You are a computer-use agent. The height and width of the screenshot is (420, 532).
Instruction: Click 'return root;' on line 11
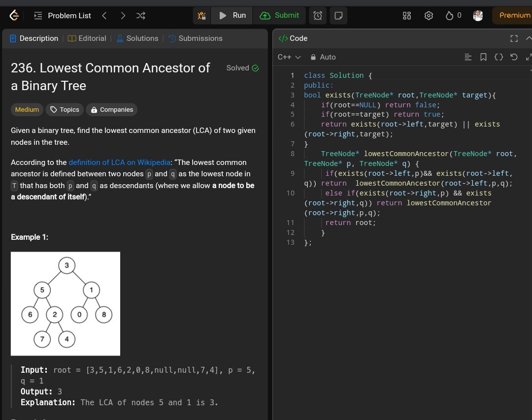pos(351,223)
